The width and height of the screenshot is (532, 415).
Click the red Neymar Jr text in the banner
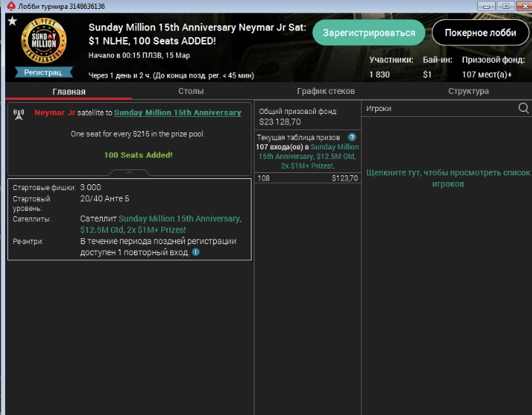click(x=55, y=112)
